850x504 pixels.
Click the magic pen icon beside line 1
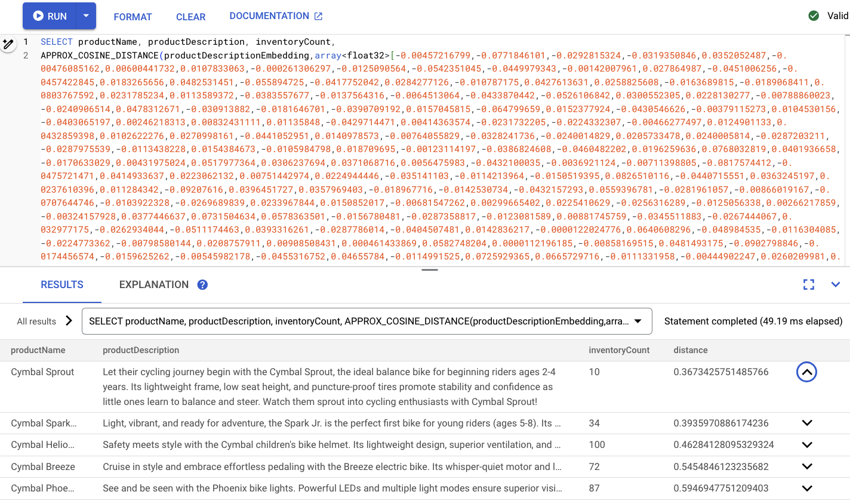tap(8, 44)
